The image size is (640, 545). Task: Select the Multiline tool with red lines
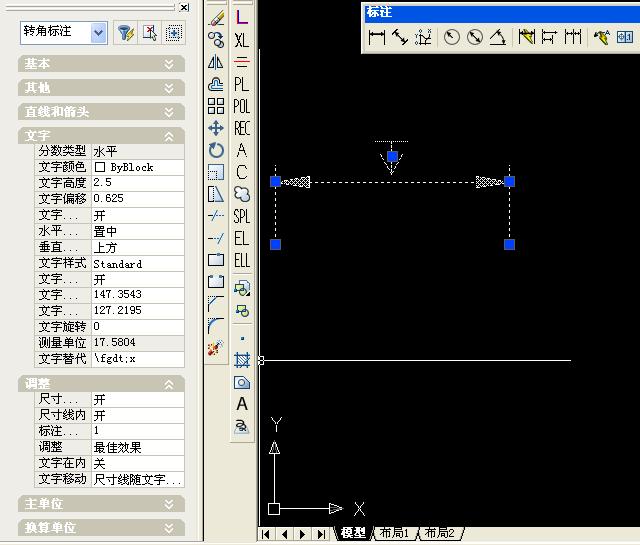(x=242, y=62)
